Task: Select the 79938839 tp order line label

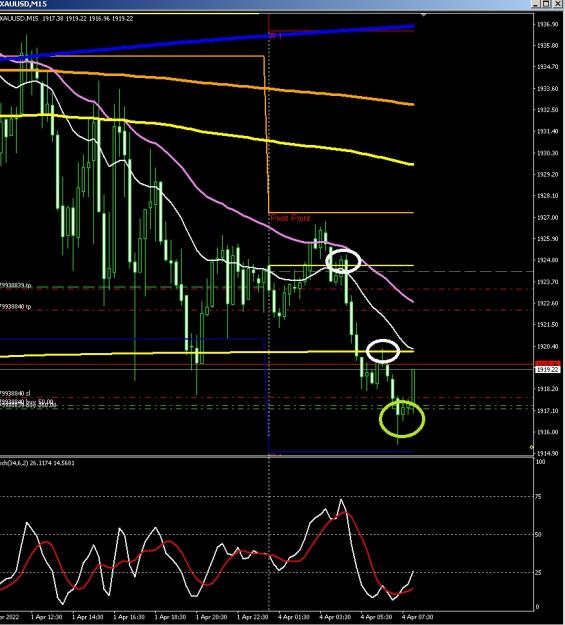Action: pyautogui.click(x=16, y=285)
